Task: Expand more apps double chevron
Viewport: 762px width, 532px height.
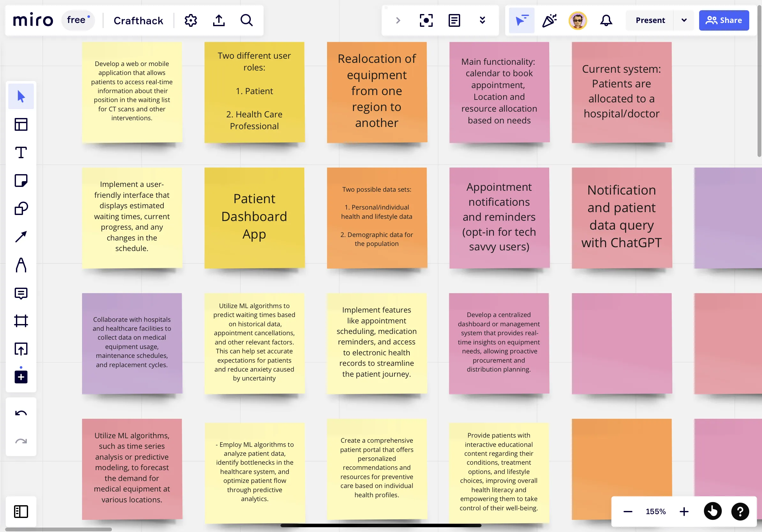Action: click(x=482, y=20)
